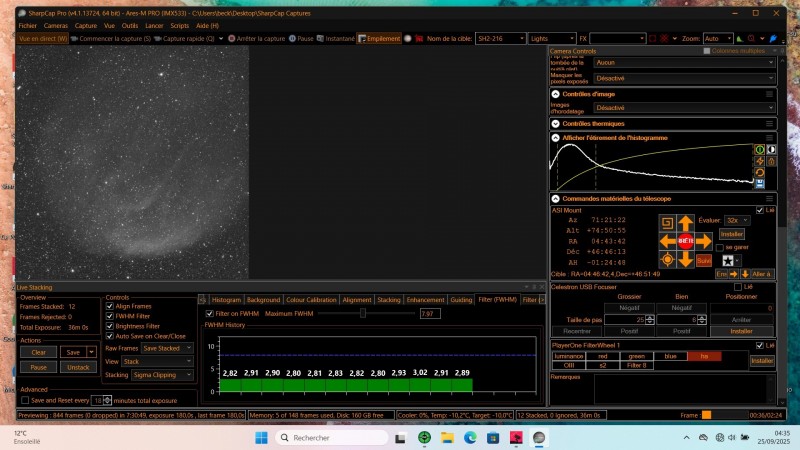Open the Zoom Auto dropdown
This screenshot has height=450, width=800.
coord(717,39)
